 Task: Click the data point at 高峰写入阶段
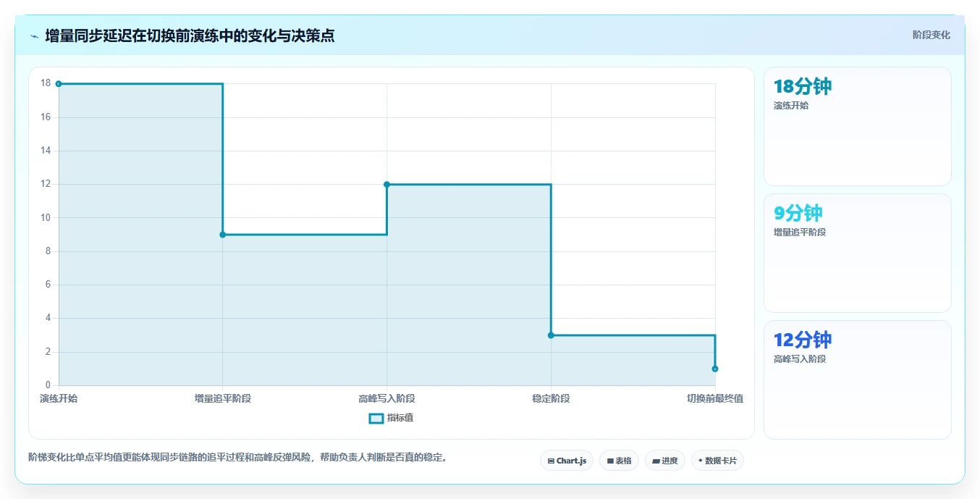coord(386,184)
